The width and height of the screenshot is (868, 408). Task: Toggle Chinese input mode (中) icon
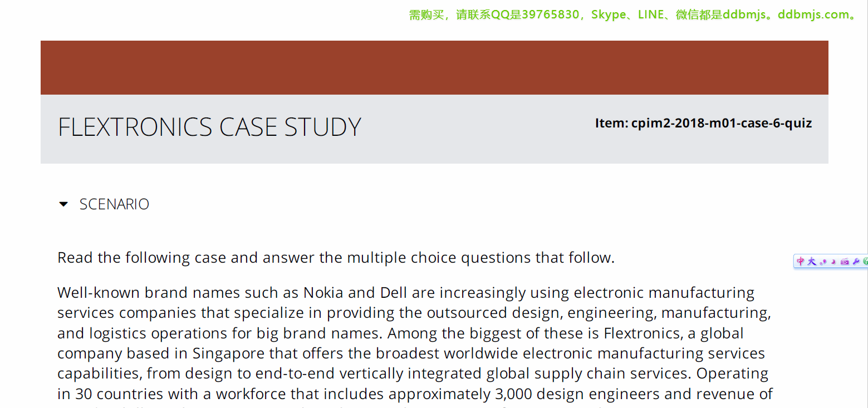(801, 262)
